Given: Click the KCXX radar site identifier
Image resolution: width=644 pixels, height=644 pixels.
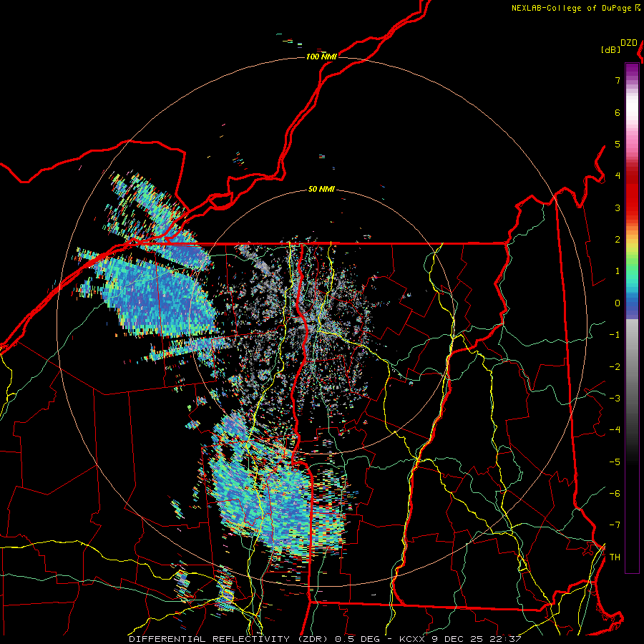Looking at the screenshot, I should point(412,639).
